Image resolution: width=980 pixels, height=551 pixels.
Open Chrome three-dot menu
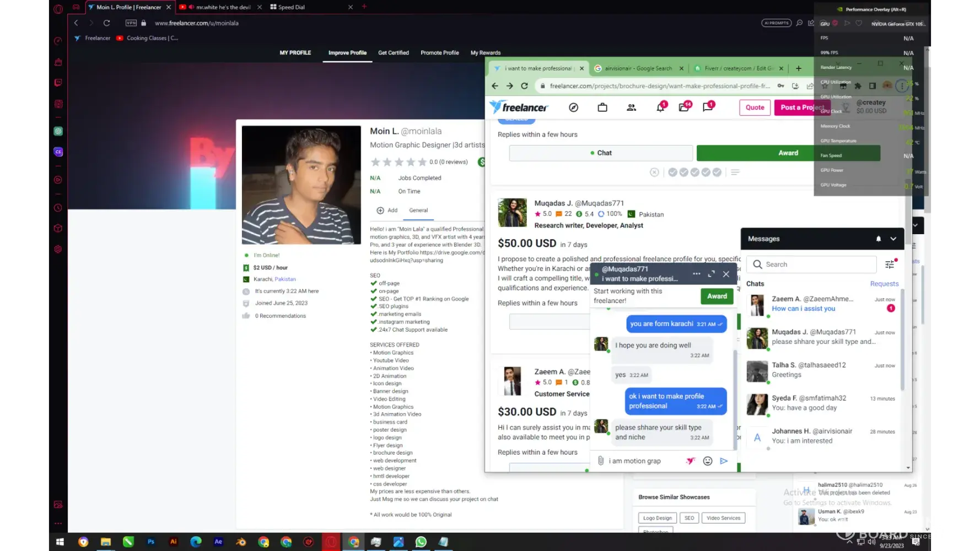[x=902, y=86]
